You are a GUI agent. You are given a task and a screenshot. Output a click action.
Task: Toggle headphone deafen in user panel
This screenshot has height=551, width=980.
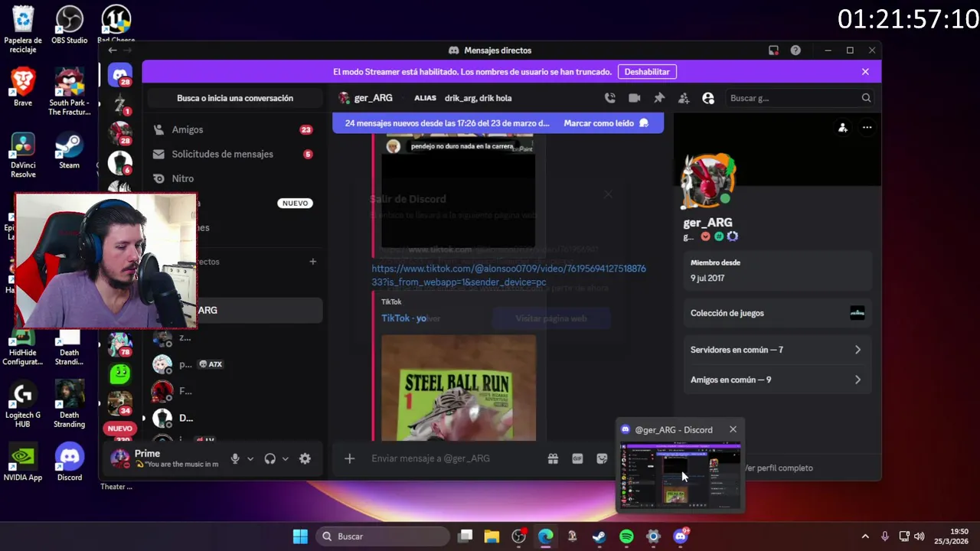point(269,458)
